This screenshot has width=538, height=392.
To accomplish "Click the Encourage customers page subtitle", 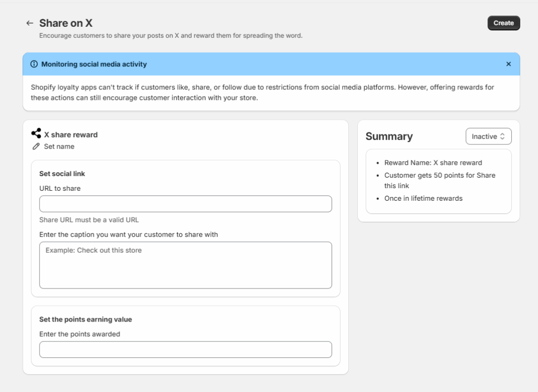I will 171,36.
